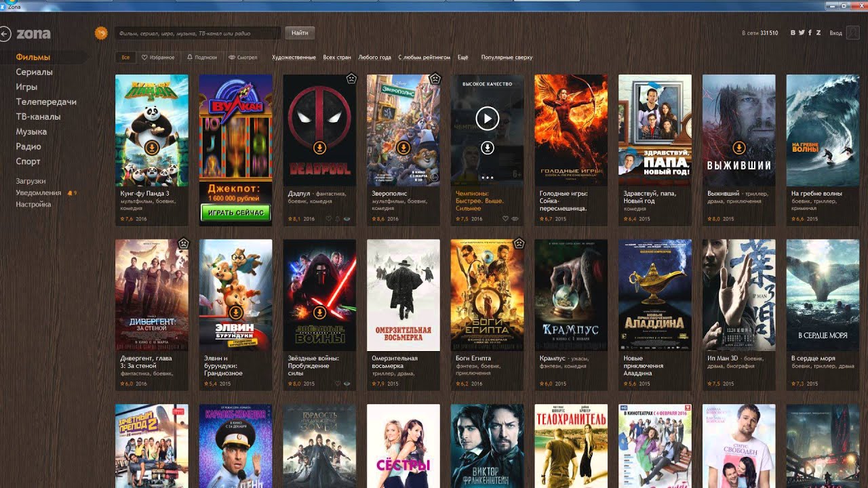
Task: Add Чемпионы to favorites with heart icon
Action: [506, 219]
